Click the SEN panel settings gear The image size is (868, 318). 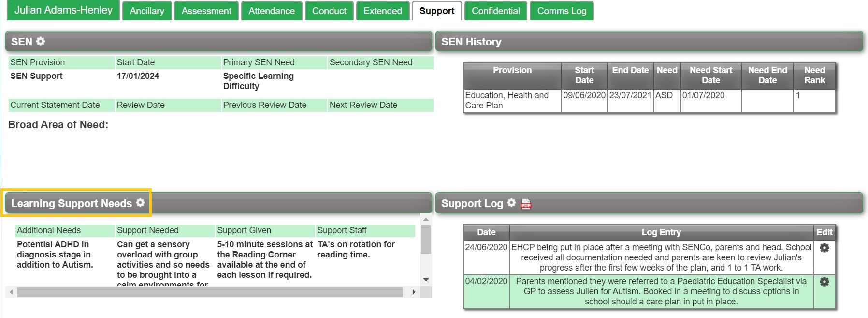pyautogui.click(x=41, y=42)
